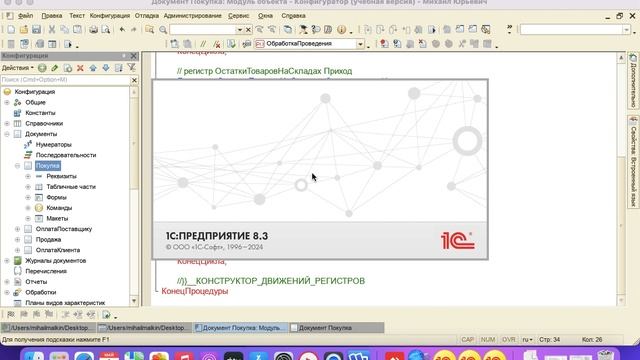
Task: Open the ru language dropdown in status bar
Action: point(527,340)
